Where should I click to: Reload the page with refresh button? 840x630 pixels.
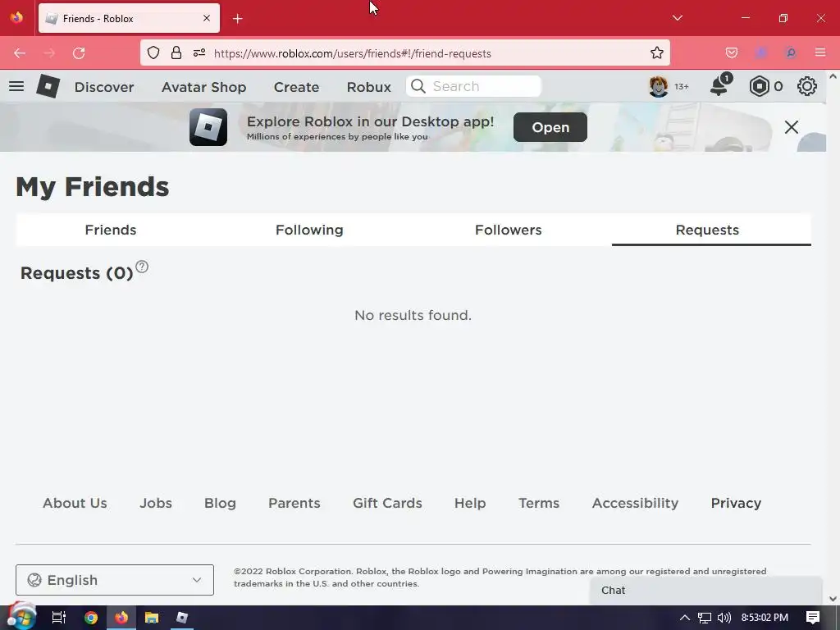[x=79, y=53]
